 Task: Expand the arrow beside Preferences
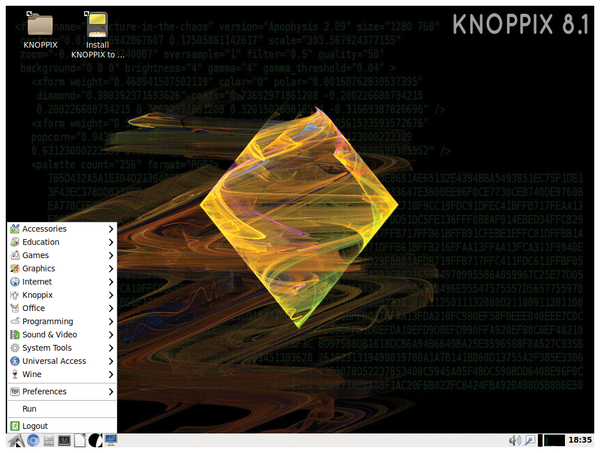tap(111, 392)
